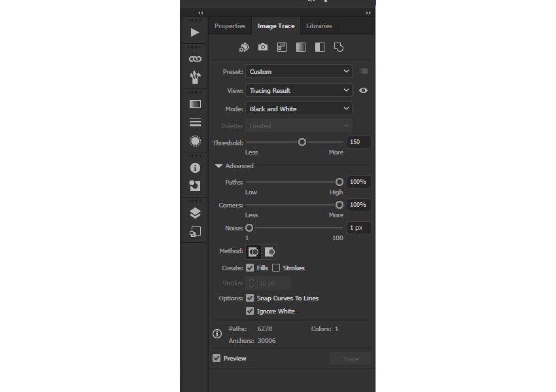The height and width of the screenshot is (392, 556).
Task: Enable the Strokes checkbox
Action: click(x=276, y=268)
